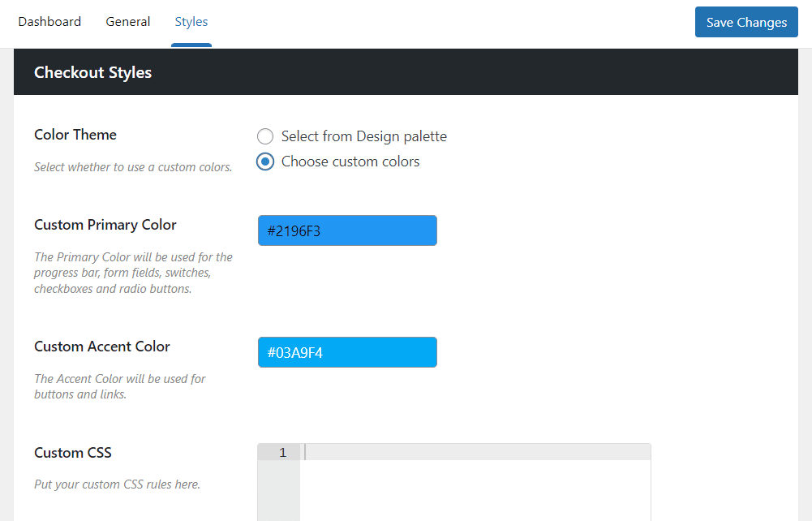812x521 pixels.
Task: Click the primary color description text
Action: tap(133, 272)
